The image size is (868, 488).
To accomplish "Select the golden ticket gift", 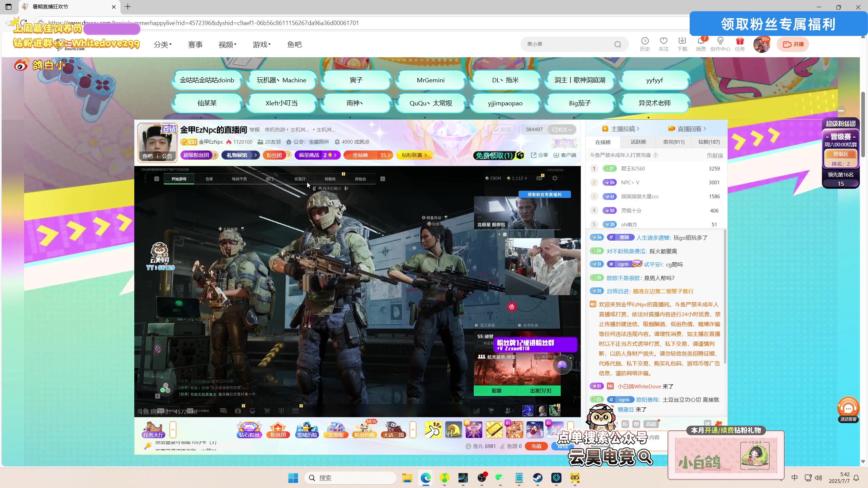I will pos(494,430).
